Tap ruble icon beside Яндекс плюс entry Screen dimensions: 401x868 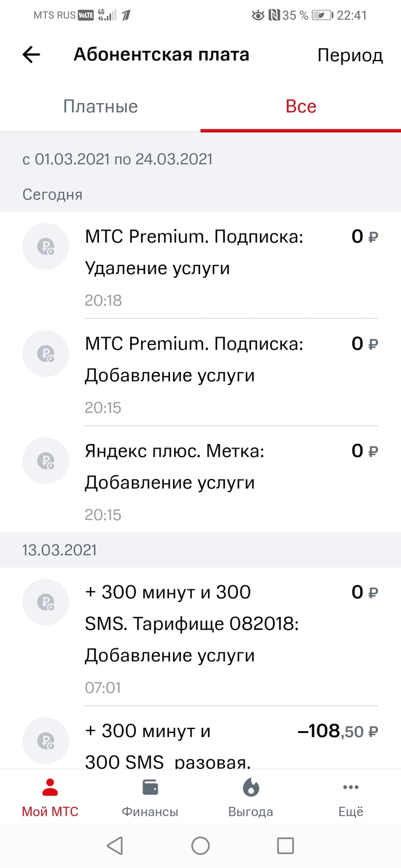(x=46, y=461)
